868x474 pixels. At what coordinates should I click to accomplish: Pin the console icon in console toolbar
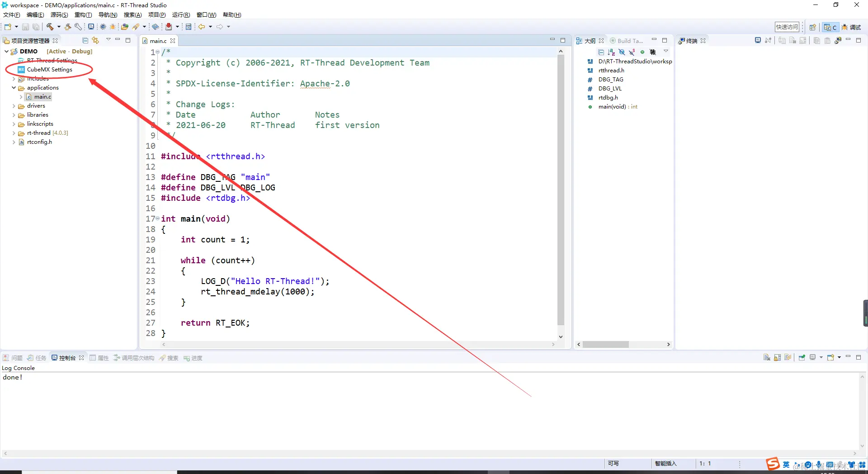(x=802, y=357)
